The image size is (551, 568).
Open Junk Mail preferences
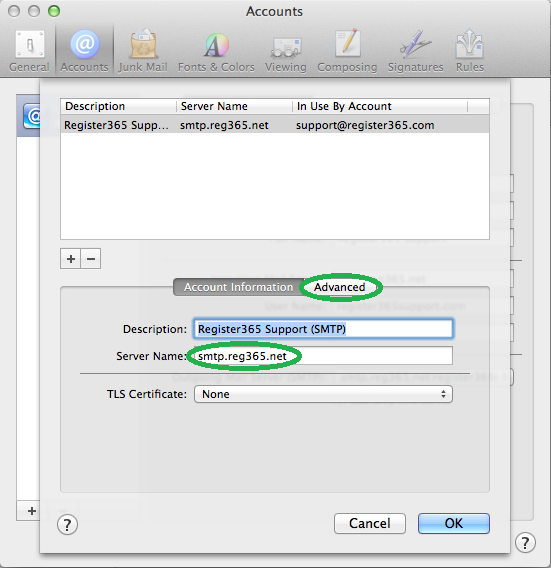[x=143, y=51]
